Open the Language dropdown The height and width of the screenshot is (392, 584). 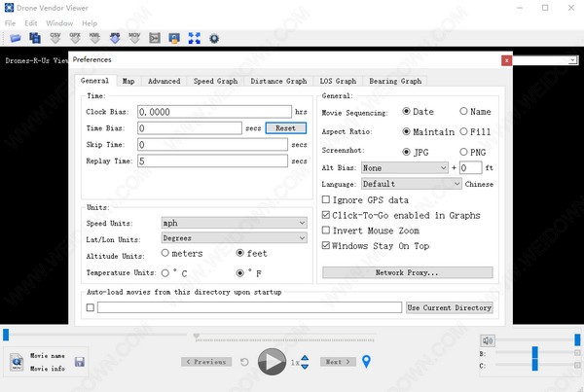411,183
